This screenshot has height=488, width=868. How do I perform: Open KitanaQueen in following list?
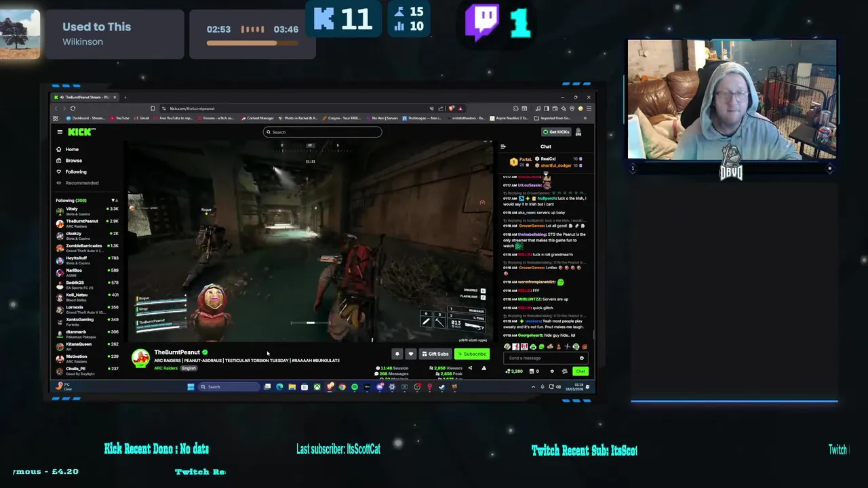point(87,346)
